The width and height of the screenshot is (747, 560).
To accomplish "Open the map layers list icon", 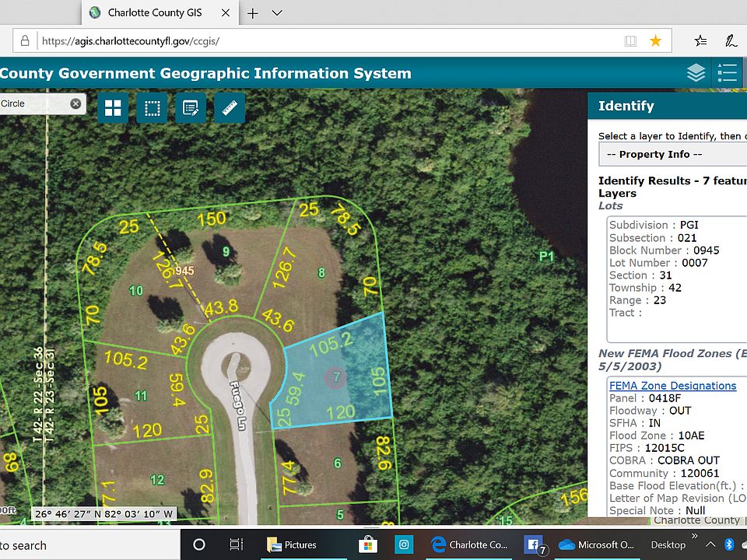I will (696, 73).
